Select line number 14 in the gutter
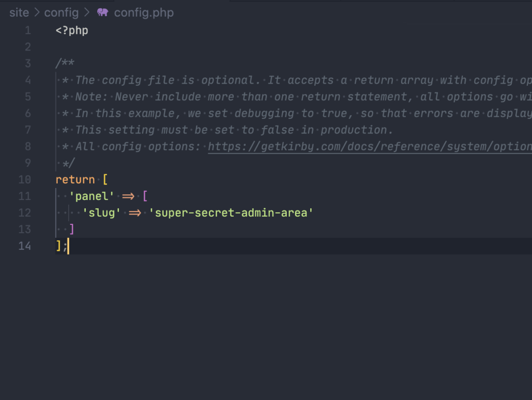The image size is (532, 400). click(x=25, y=246)
